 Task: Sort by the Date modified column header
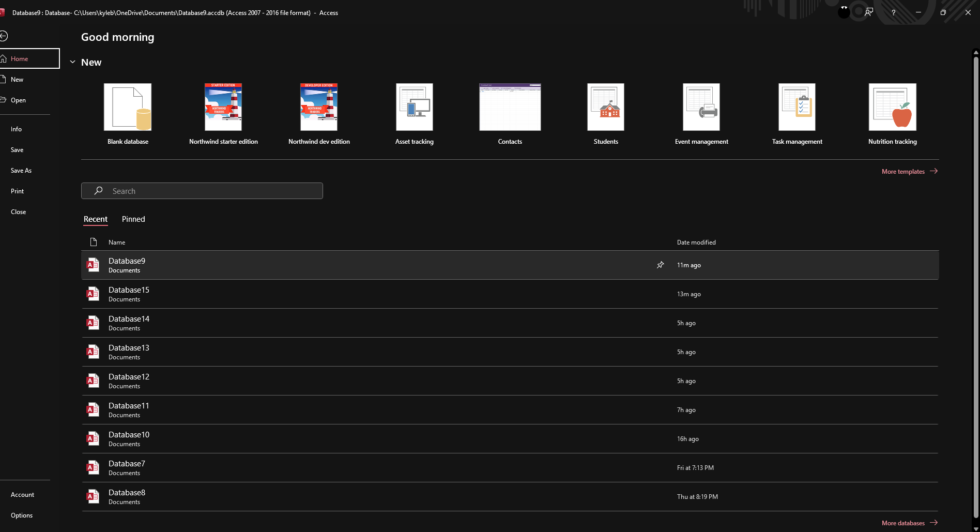(x=696, y=242)
